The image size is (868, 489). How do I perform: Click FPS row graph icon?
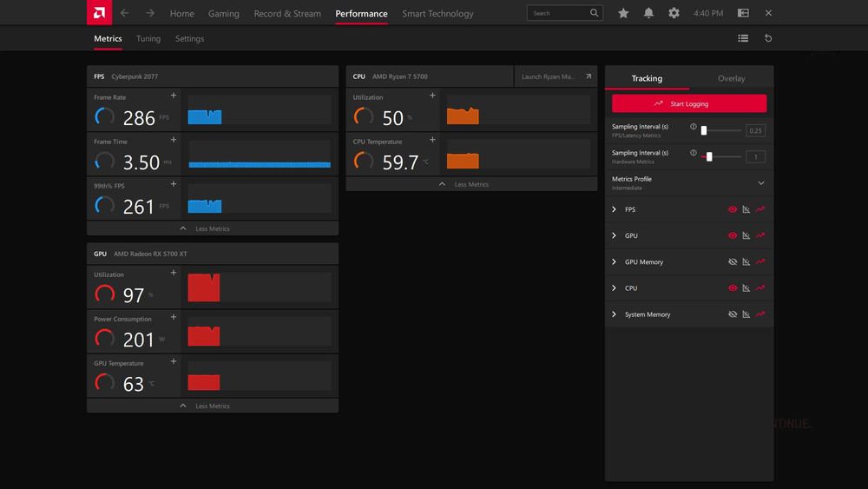(746, 209)
